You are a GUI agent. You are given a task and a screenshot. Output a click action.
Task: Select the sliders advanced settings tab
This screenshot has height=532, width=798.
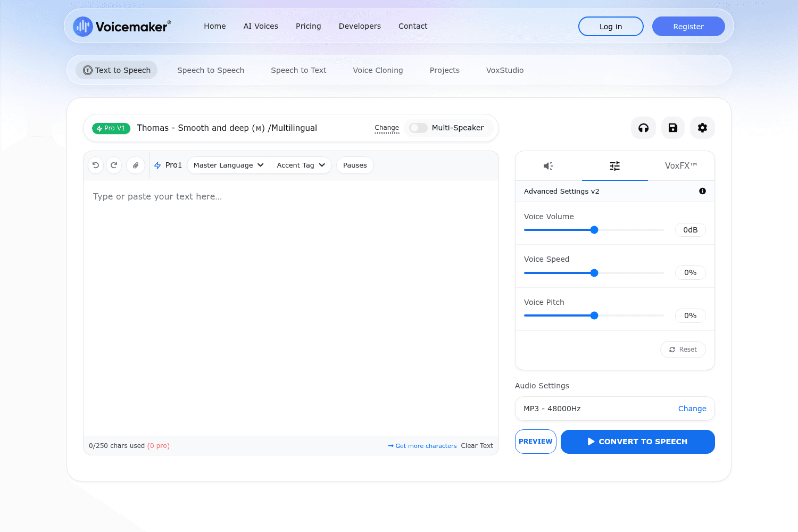[615, 166]
